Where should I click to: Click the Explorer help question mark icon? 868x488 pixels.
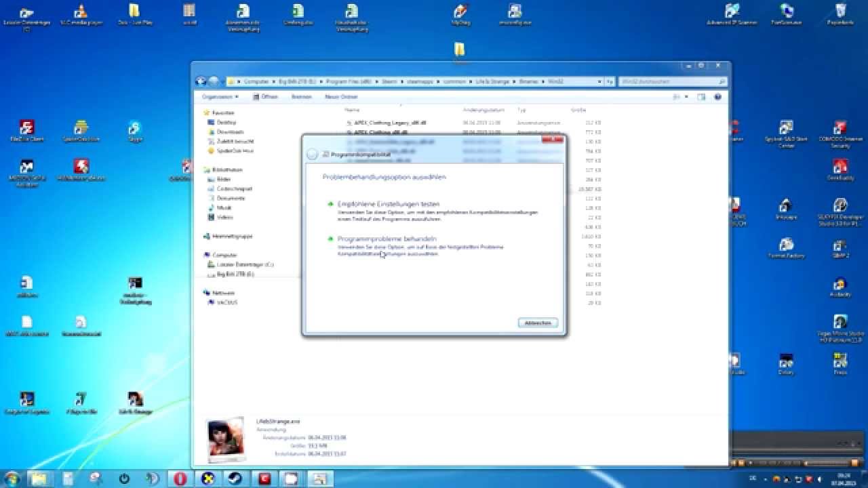point(719,97)
